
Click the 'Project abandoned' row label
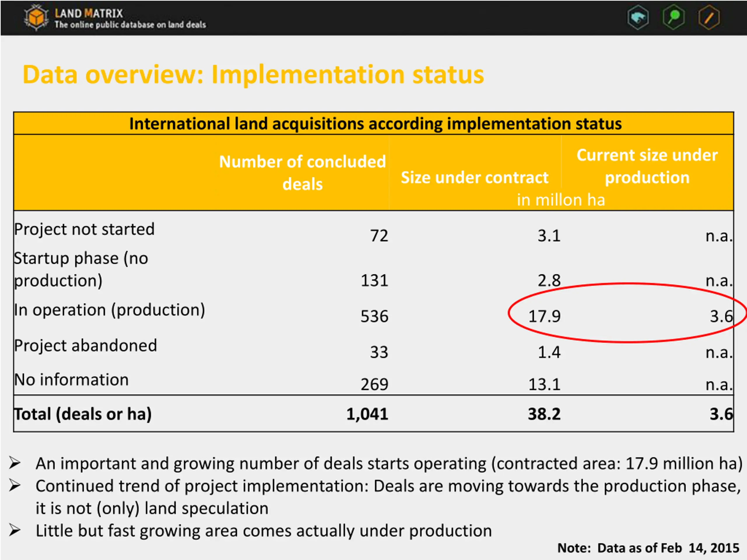[86, 346]
